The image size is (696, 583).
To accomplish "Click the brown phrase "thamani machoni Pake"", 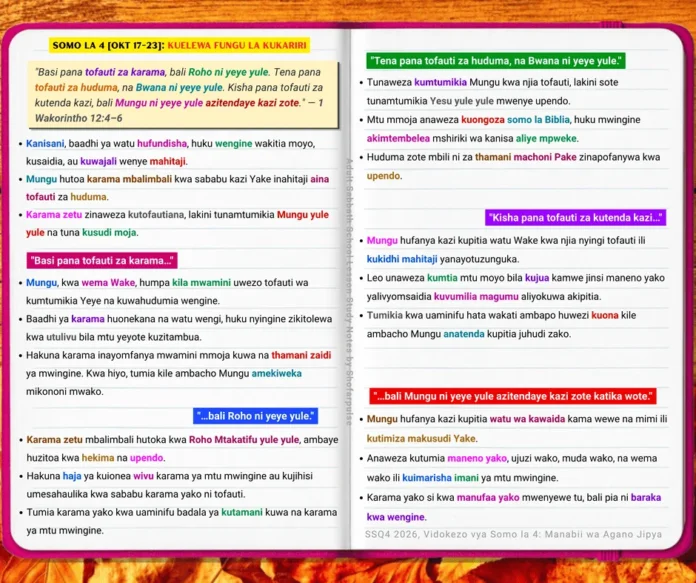I will pos(526,157).
